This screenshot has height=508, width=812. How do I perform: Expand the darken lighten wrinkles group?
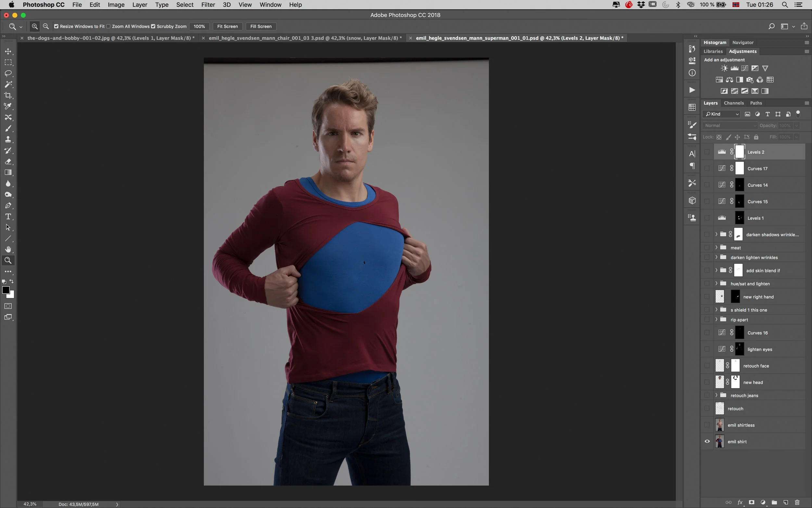pyautogui.click(x=716, y=257)
